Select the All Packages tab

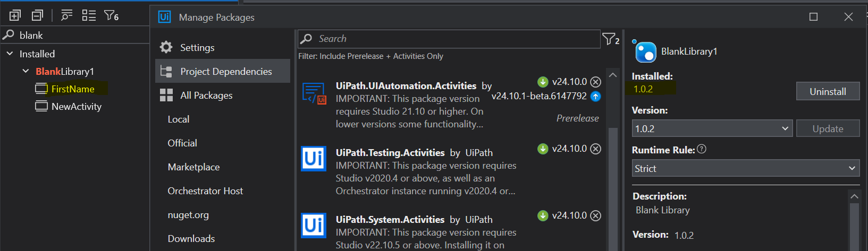(x=206, y=96)
